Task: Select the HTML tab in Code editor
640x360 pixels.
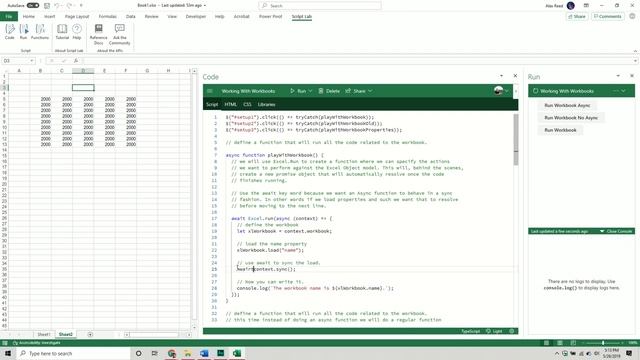Action: [x=231, y=104]
